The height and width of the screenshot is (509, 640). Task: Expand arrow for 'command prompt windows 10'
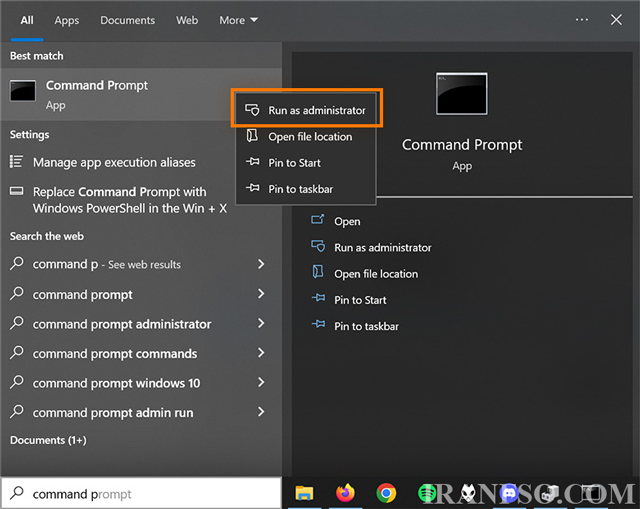point(261,382)
